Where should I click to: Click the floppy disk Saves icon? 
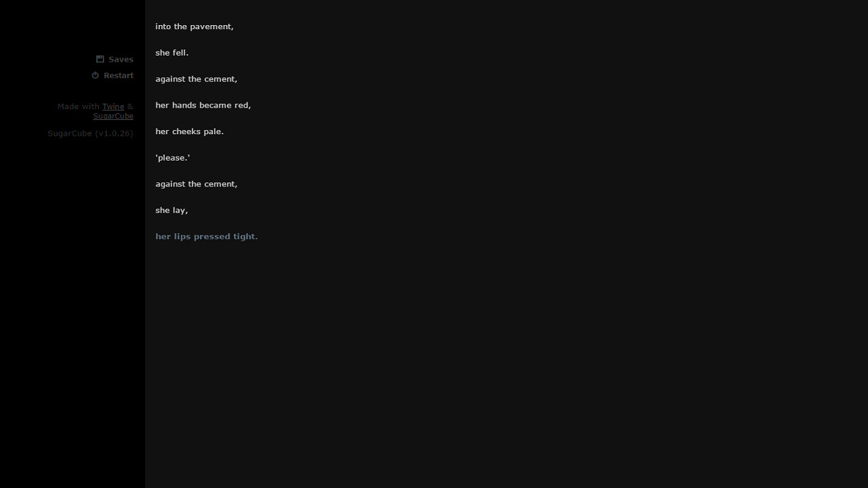tap(100, 59)
